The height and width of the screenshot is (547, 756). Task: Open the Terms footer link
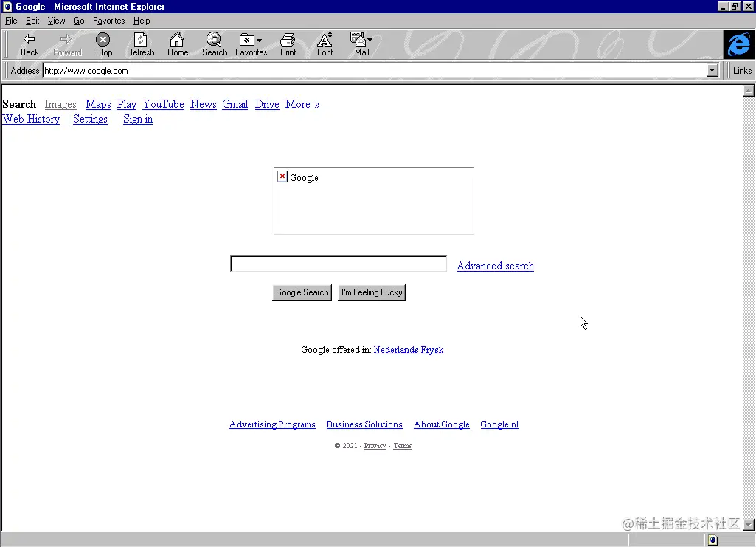coord(403,446)
